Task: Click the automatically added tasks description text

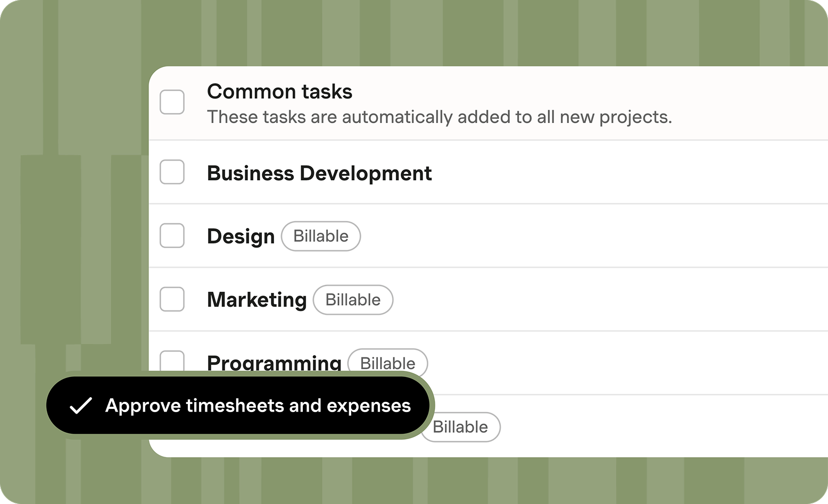Action: point(439,117)
